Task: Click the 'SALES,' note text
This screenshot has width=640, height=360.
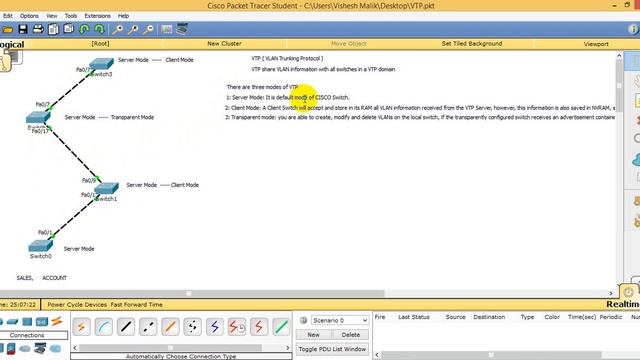Action: [x=24, y=278]
